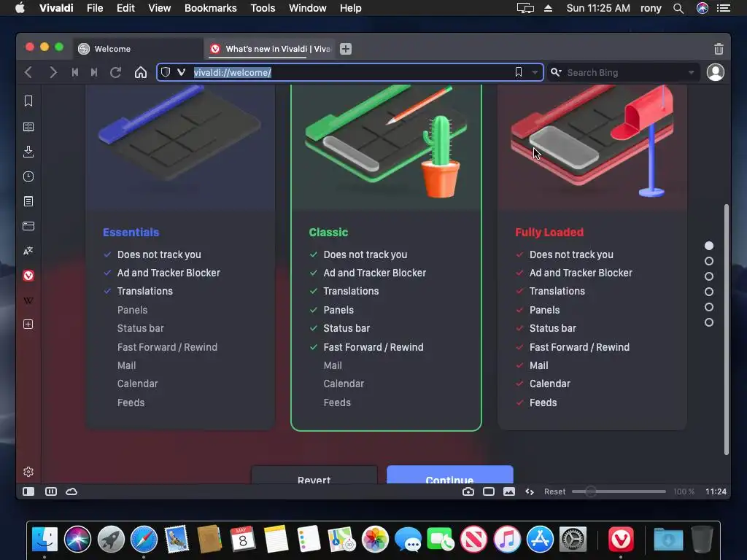Open the History panel clock icon

28,176
